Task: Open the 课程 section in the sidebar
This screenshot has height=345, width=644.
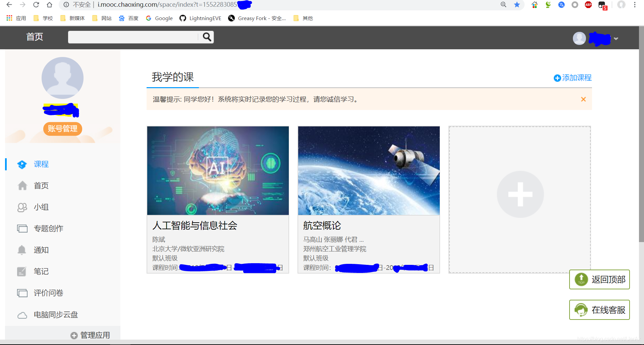Action: click(x=41, y=164)
